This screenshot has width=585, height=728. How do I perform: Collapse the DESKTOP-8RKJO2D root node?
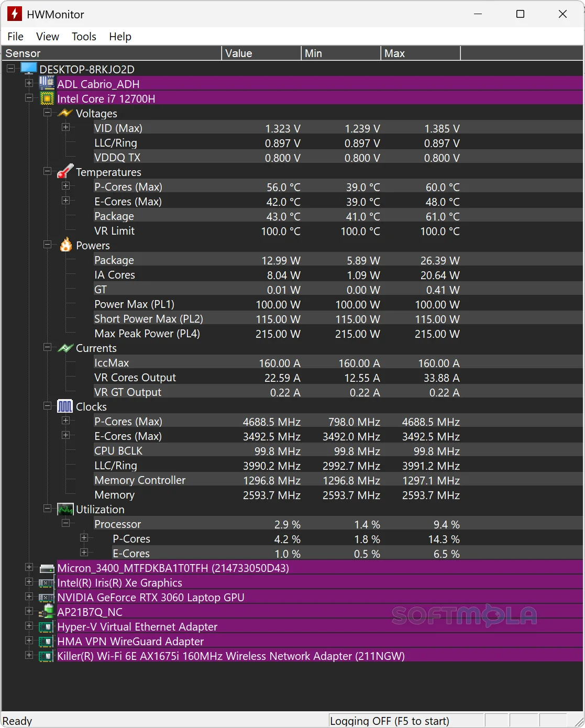point(10,69)
